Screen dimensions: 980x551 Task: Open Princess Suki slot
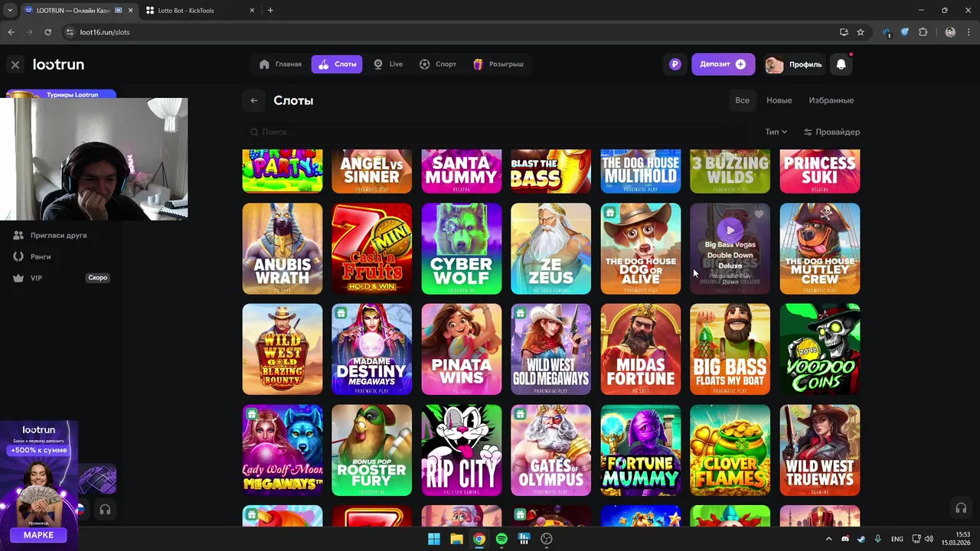pos(820,171)
